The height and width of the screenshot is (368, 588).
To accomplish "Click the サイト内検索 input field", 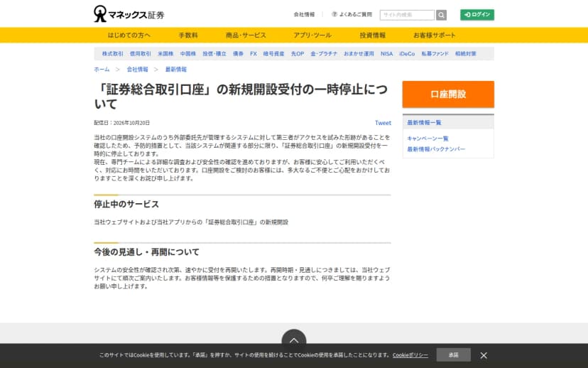I will click(x=407, y=15).
